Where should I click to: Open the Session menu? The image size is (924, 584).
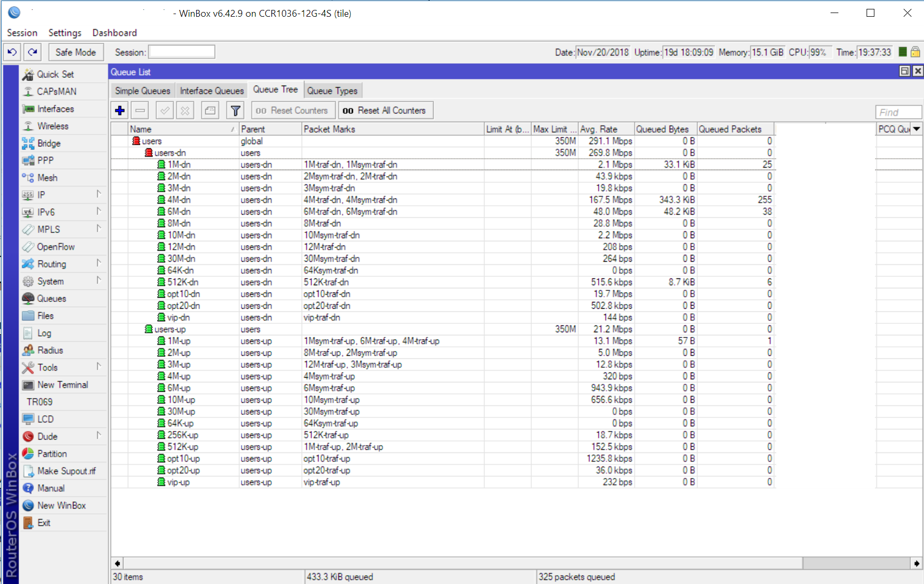pyautogui.click(x=22, y=32)
